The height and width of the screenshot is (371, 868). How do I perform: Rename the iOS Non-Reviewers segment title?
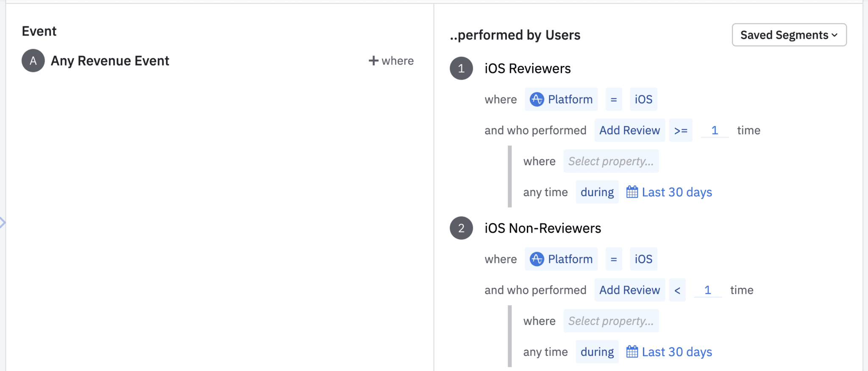click(542, 228)
